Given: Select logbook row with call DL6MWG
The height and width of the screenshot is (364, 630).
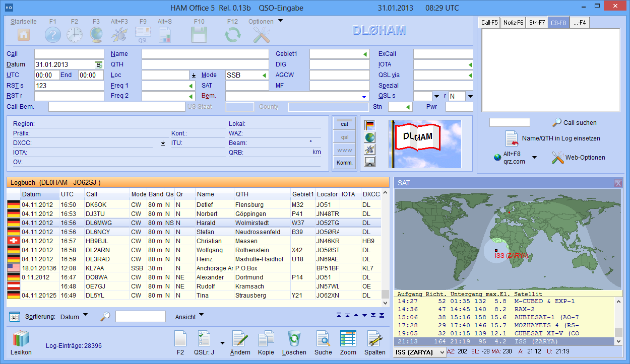Looking at the screenshot, I should pyautogui.click(x=194, y=223).
